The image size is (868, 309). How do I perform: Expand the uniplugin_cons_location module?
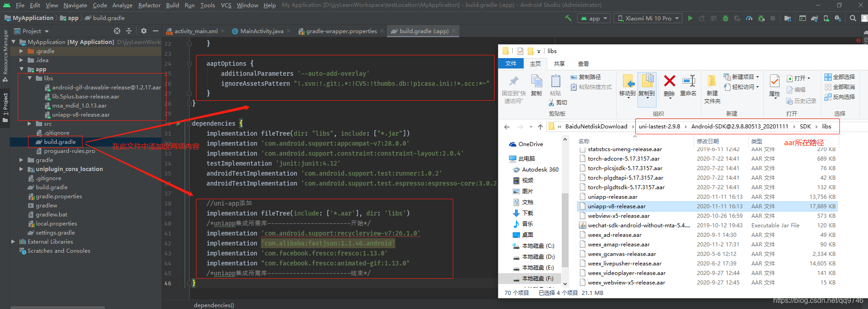(21, 169)
